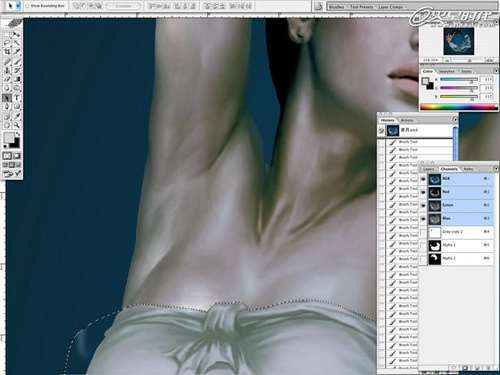This screenshot has width=500, height=375.
Task: Open tool preset picker dropdown arrow
Action: [x=19, y=6]
